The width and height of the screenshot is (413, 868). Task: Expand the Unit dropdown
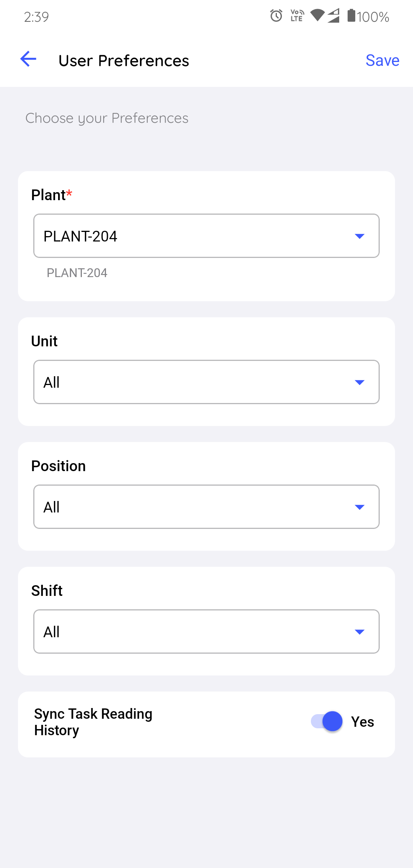tap(199, 382)
